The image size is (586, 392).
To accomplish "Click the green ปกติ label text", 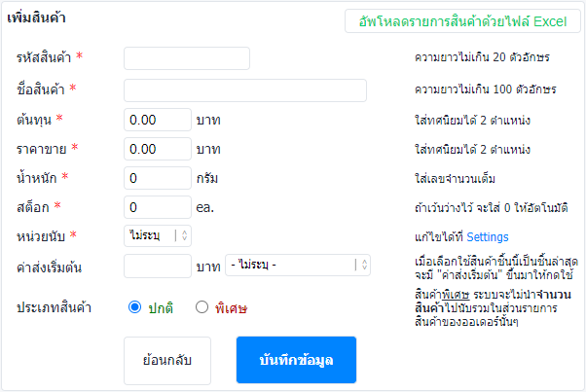I will 161,308.
